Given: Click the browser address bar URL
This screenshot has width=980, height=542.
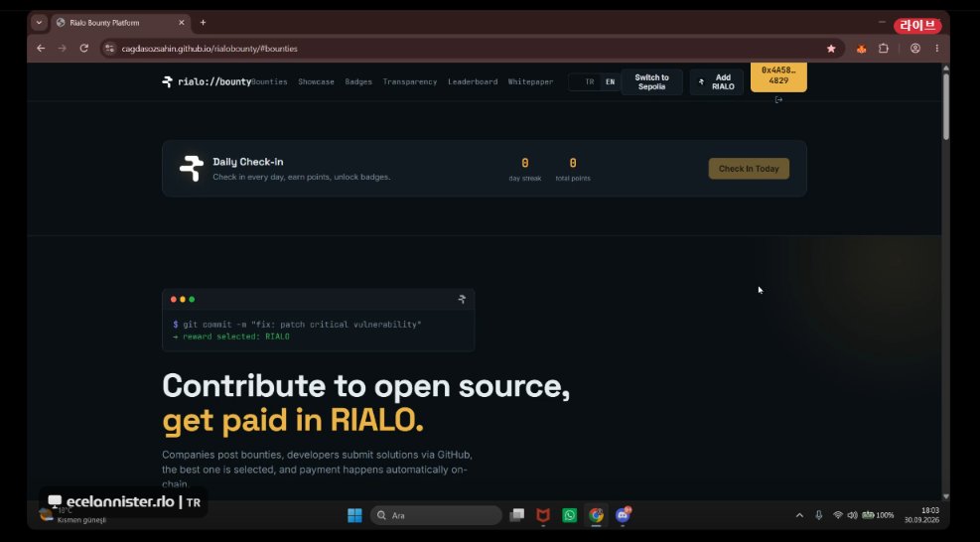Looking at the screenshot, I should 210,48.
